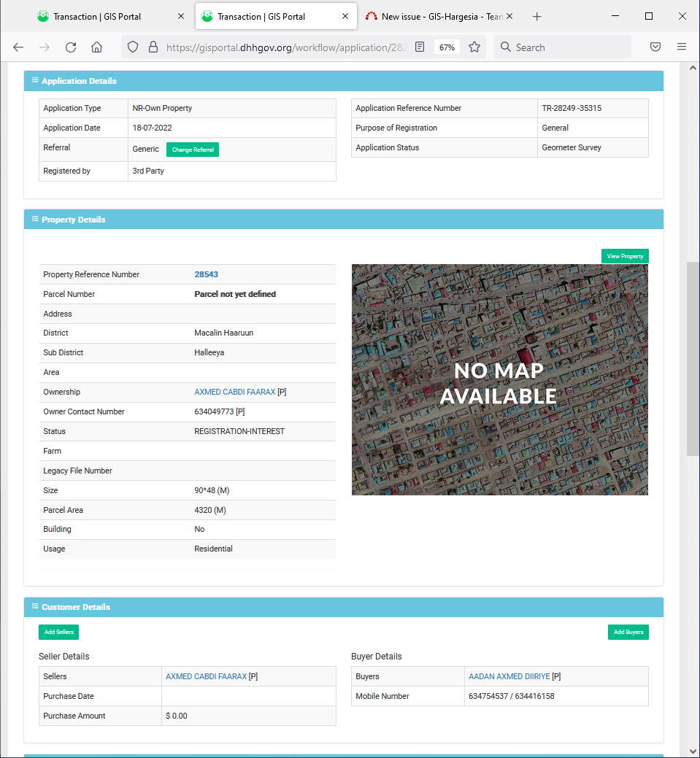Select parcel area 4320 (M)
The width and height of the screenshot is (700, 758).
(210, 510)
